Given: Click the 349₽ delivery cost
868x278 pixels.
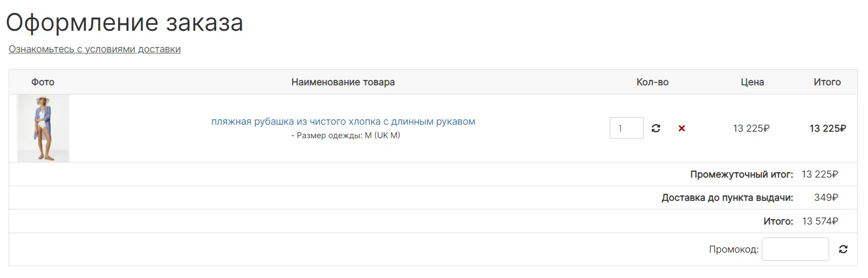Looking at the screenshot, I should [826, 198].
